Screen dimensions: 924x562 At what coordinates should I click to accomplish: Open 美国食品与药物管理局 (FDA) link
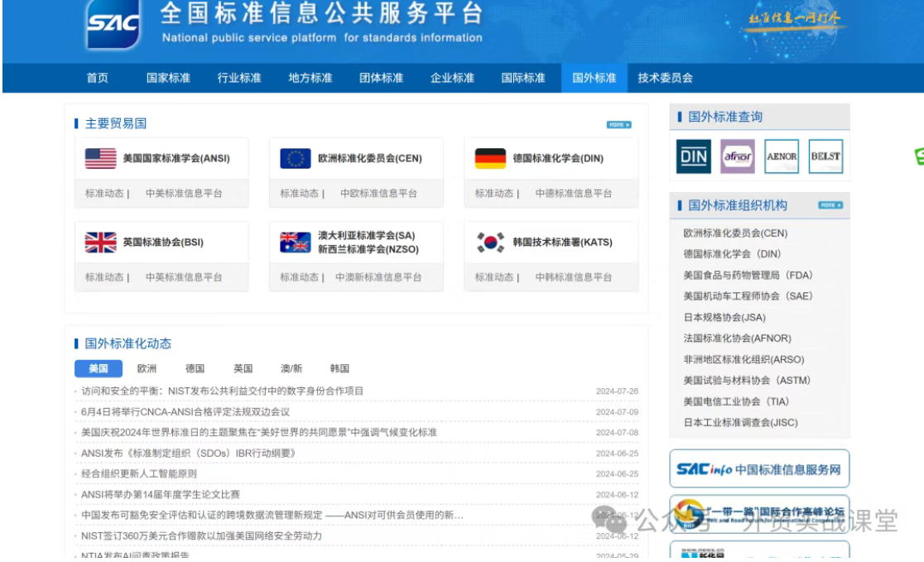748,275
